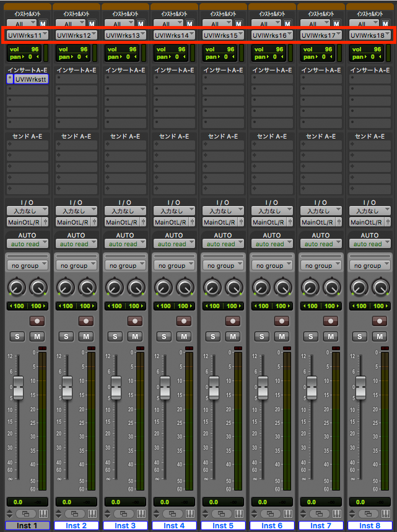Click the track stepper arrows on Inst 5

tap(205, 513)
